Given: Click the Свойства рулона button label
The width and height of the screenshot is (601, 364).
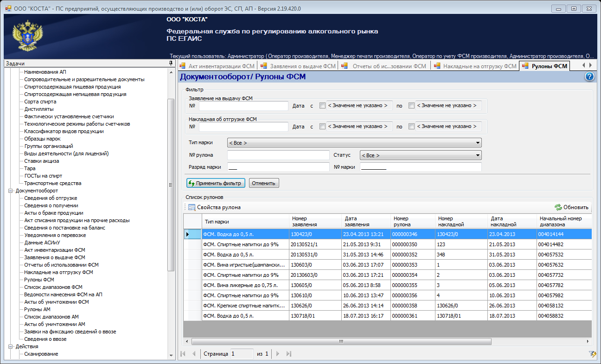Looking at the screenshot, I should coord(219,207).
